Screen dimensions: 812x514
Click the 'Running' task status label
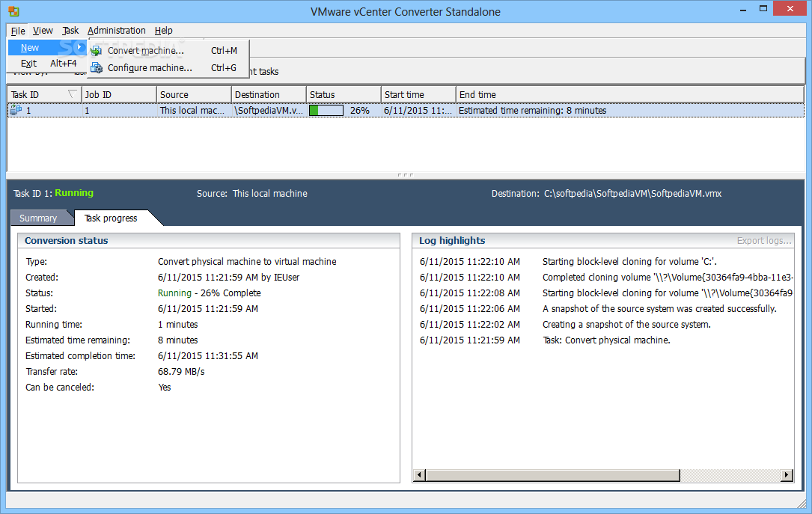[x=74, y=193]
